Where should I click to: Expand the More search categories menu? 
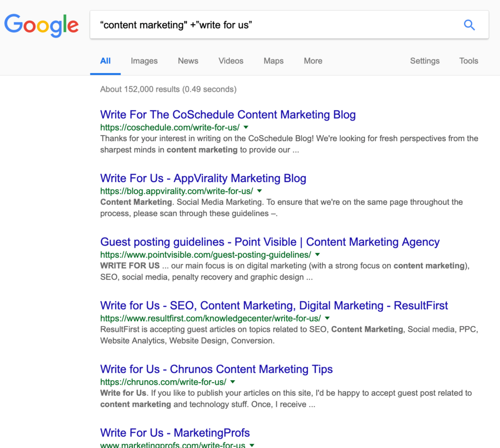(x=313, y=61)
